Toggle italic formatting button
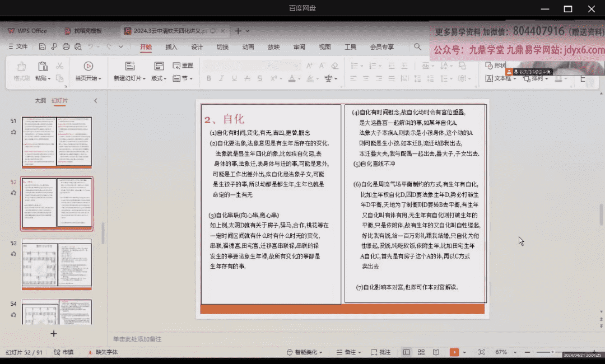 (222, 78)
